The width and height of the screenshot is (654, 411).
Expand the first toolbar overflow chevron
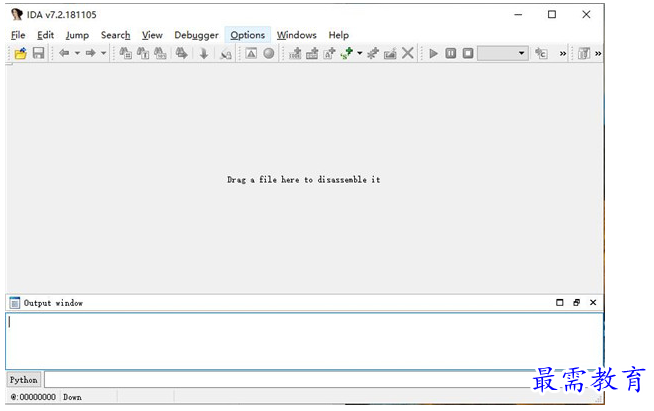[x=563, y=53]
